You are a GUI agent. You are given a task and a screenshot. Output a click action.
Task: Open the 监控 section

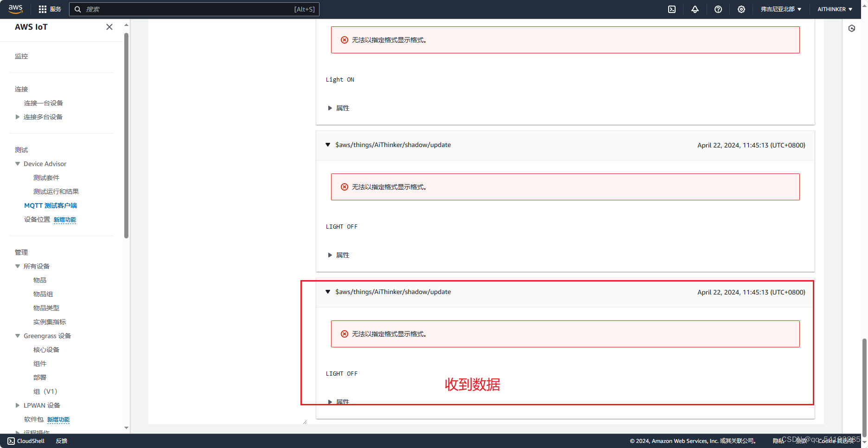21,56
